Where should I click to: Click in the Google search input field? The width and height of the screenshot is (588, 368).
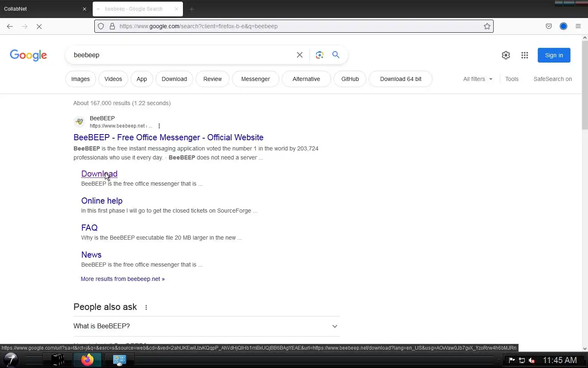click(x=182, y=55)
